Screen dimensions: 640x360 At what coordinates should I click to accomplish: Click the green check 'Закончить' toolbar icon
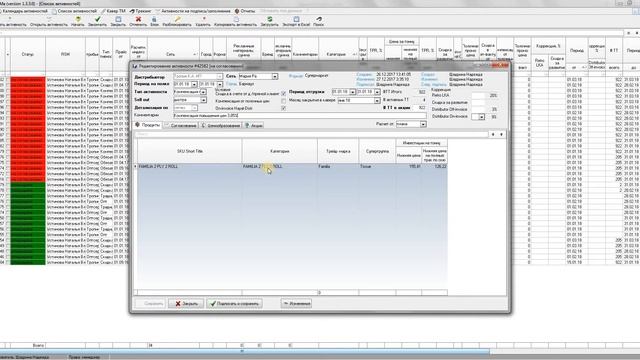[97, 21]
